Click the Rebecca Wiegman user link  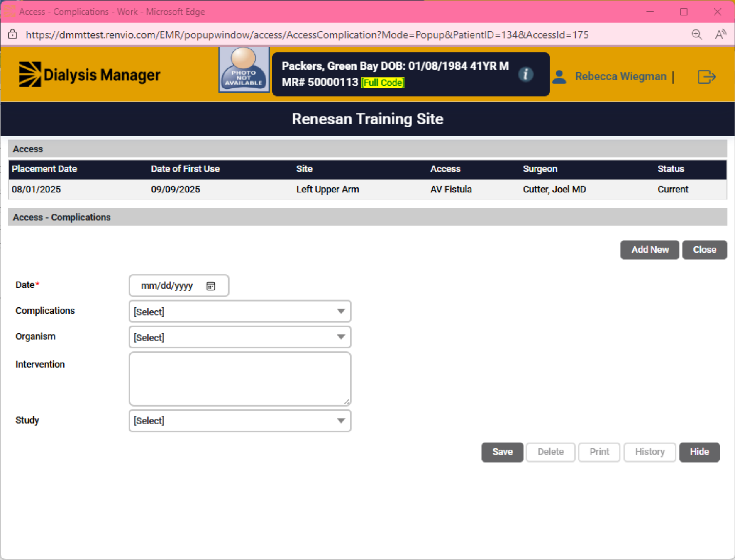(620, 76)
